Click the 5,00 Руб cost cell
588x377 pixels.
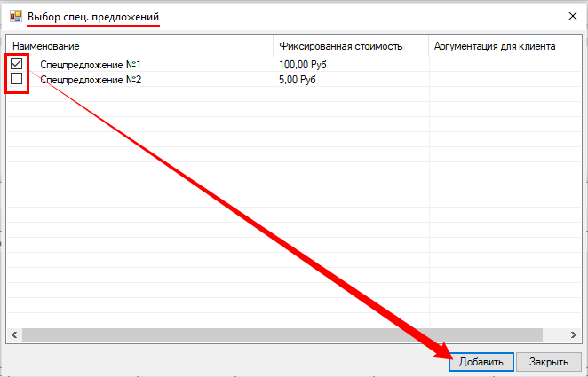[x=298, y=80]
